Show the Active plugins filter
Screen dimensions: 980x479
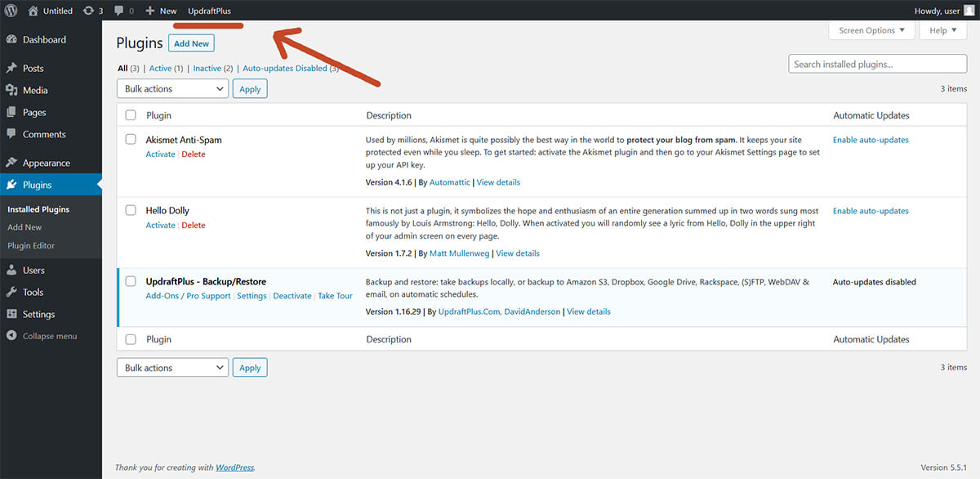[166, 69]
